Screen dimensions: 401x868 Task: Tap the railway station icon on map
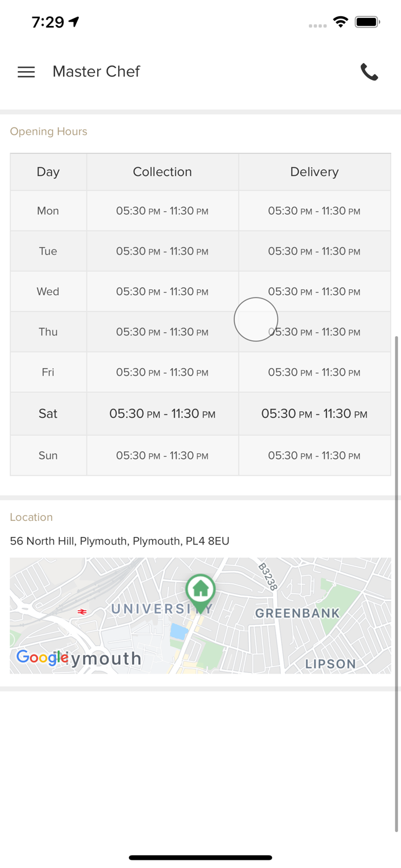tap(82, 611)
